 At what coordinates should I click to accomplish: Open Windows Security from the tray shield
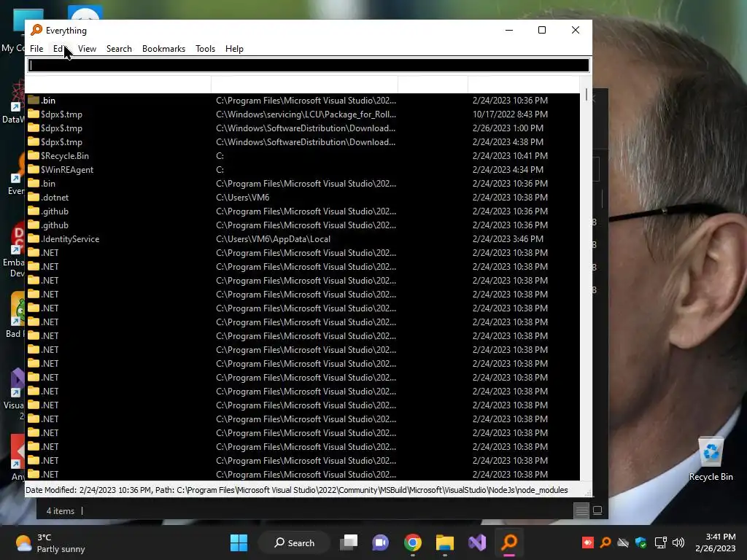click(640, 542)
